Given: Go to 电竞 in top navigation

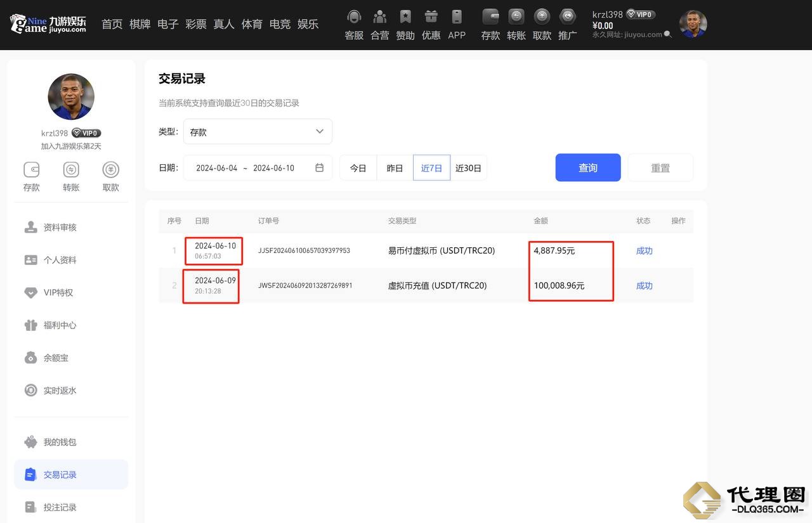Looking at the screenshot, I should point(280,24).
